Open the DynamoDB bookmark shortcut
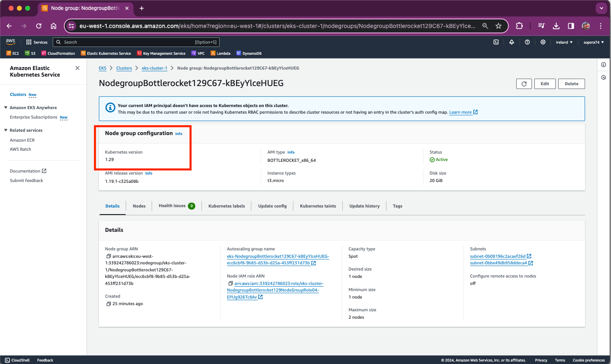611x364 pixels. 249,53
